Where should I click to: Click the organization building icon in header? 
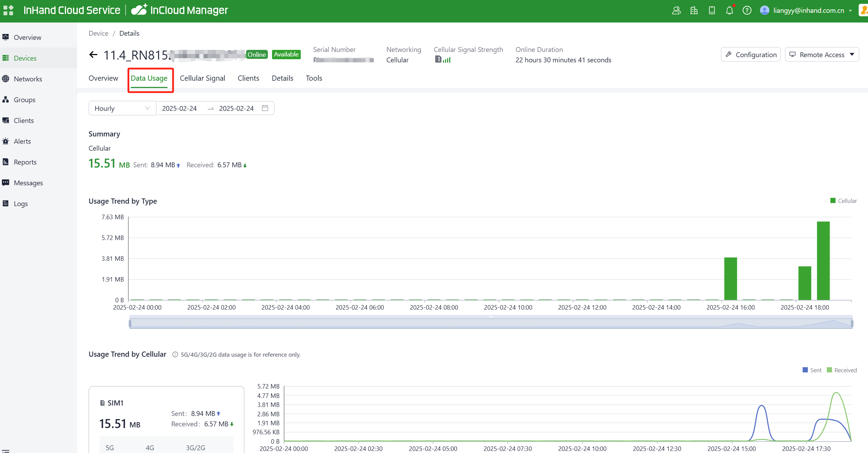(694, 10)
